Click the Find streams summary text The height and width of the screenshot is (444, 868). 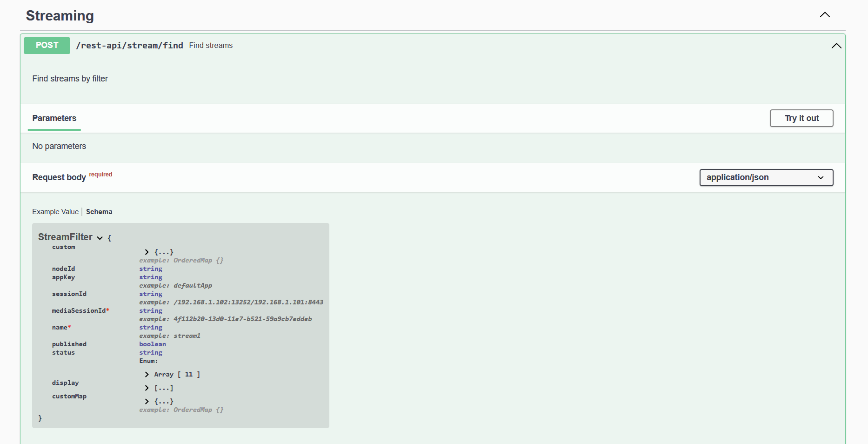pyautogui.click(x=211, y=46)
